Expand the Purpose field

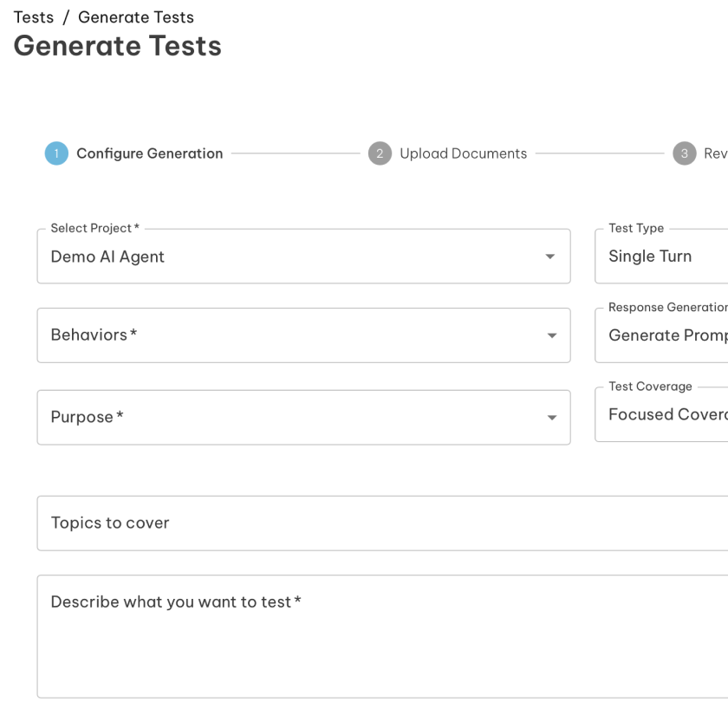(x=295, y=418)
